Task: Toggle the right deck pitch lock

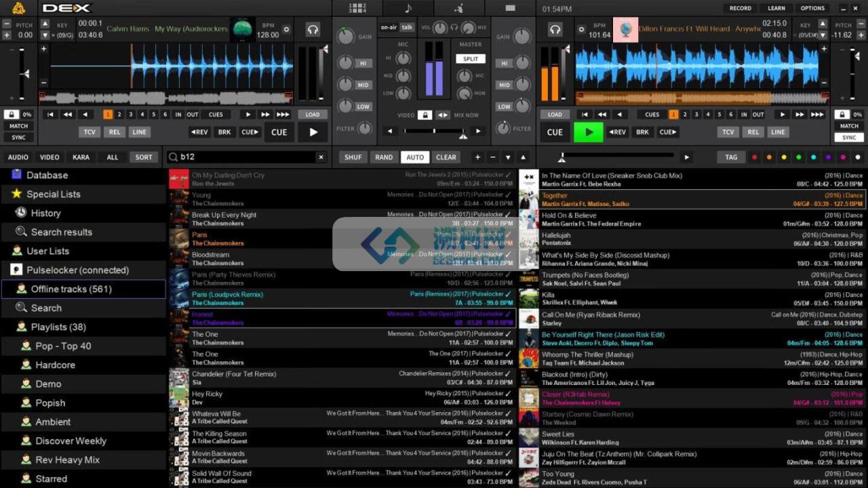Action: point(842,115)
